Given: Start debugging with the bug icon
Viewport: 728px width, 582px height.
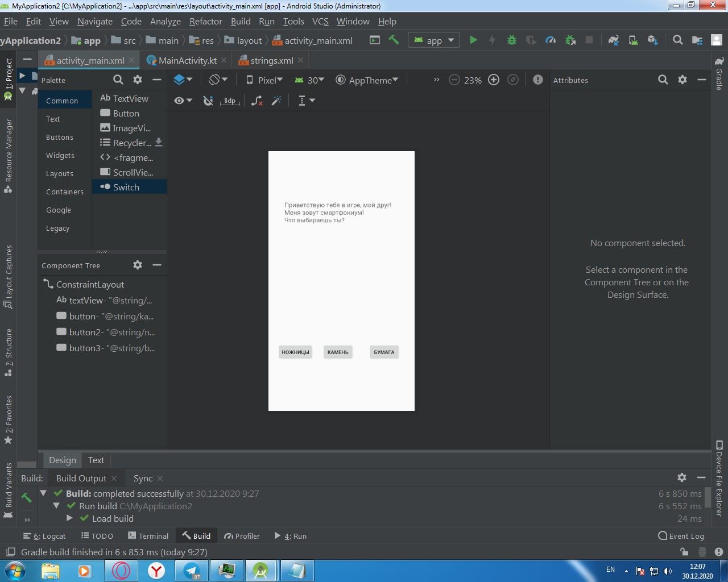Looking at the screenshot, I should pos(512,40).
